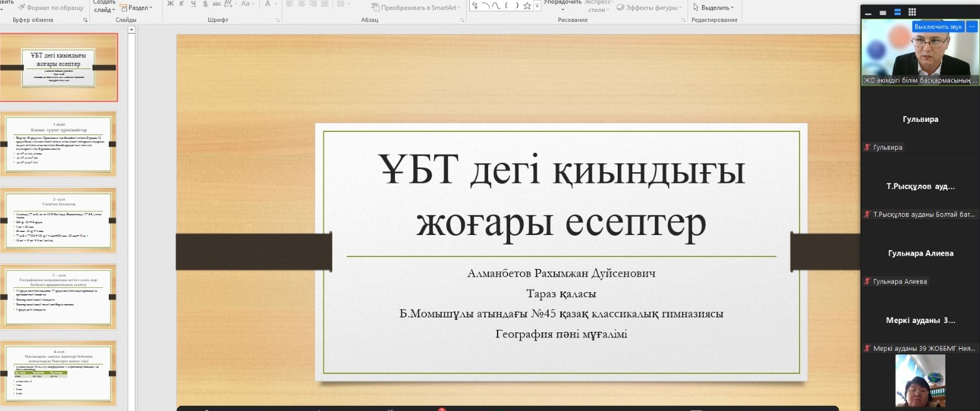The width and height of the screenshot is (980, 411).
Task: Switch Zoom panel to single-thumbnail view
Action: pyautogui.click(x=883, y=13)
